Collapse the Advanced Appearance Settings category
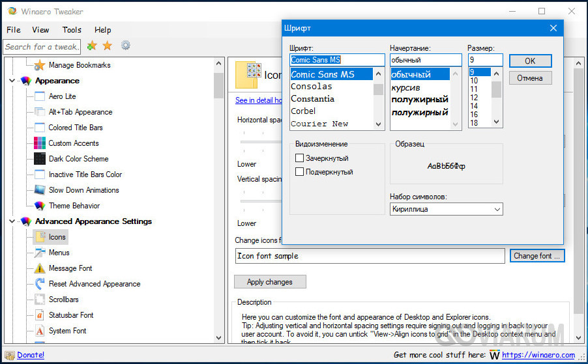The image size is (588, 364). coord(12,221)
